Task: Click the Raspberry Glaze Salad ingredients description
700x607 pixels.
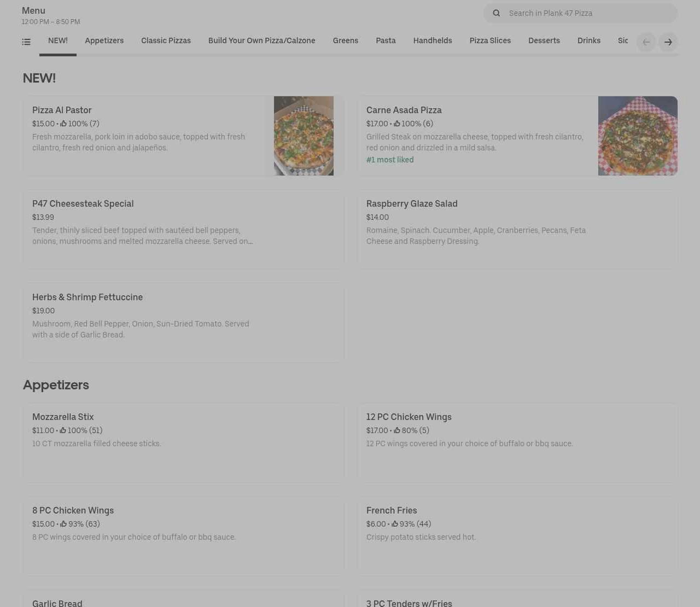Action: [476, 236]
